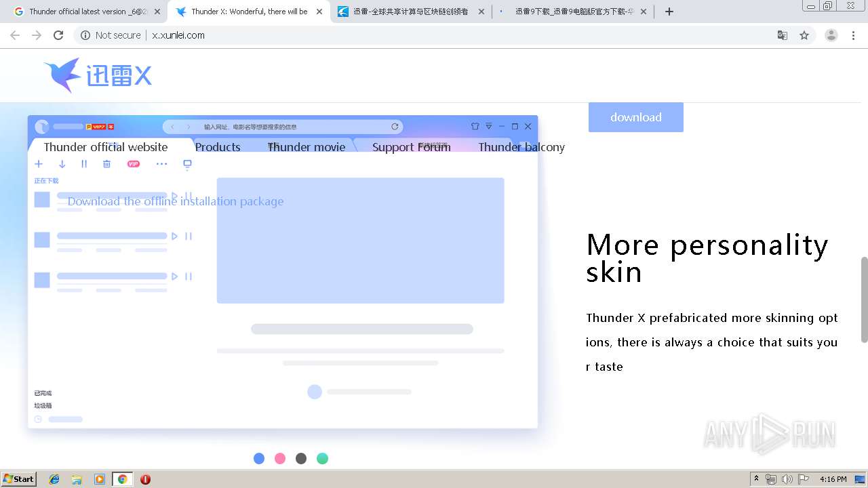This screenshot has width=868, height=488.
Task: Click the trash delete icon in mockup
Action: [x=106, y=164]
